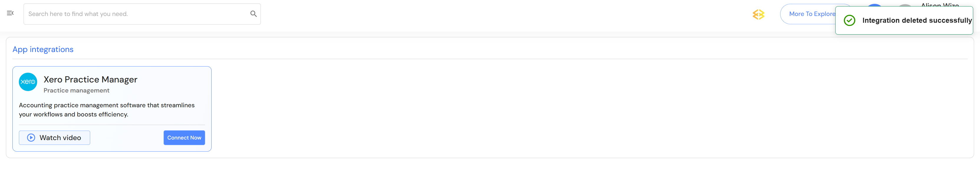Screen dimensions: 980x172
Task: Click the Practice management subtitle
Action: click(76, 90)
